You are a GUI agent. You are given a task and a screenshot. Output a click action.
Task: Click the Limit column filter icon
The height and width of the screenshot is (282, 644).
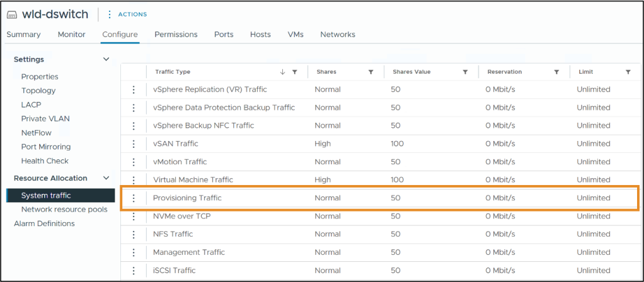pos(628,72)
